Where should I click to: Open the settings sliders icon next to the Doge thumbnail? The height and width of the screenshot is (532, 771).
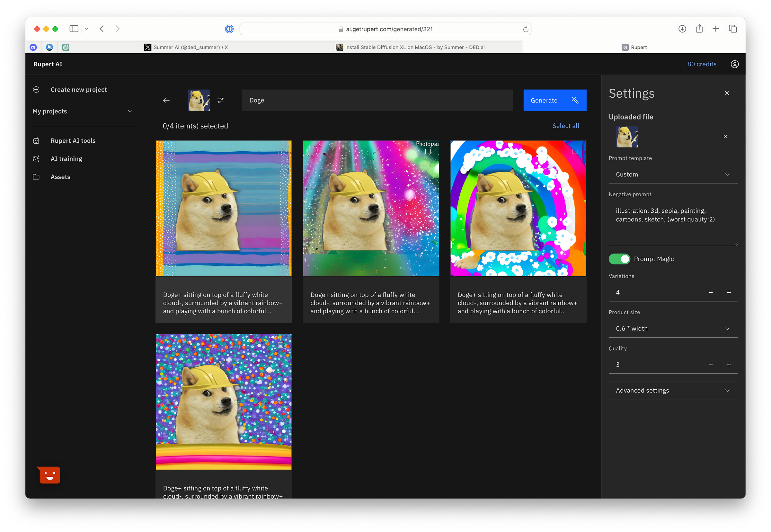pos(221,100)
